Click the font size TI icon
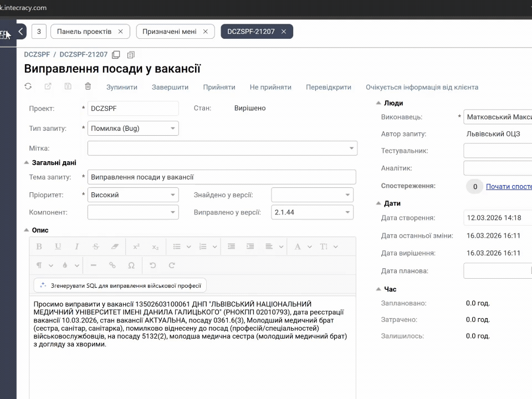The image size is (532, 399). point(324,247)
